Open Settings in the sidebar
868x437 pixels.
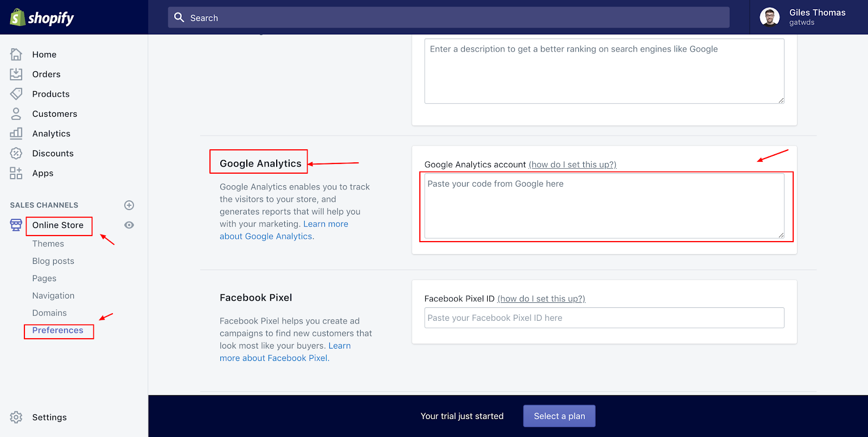(49, 417)
